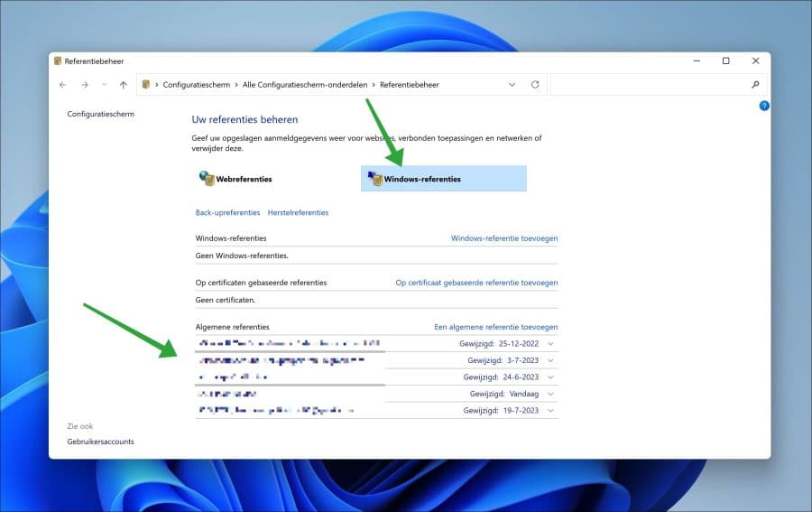The width and height of the screenshot is (812, 512).
Task: Expand credential modified 19-7-2023
Action: pos(550,411)
